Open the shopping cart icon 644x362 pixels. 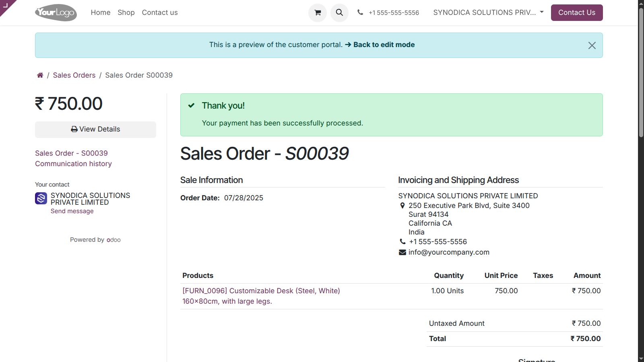[x=317, y=12]
